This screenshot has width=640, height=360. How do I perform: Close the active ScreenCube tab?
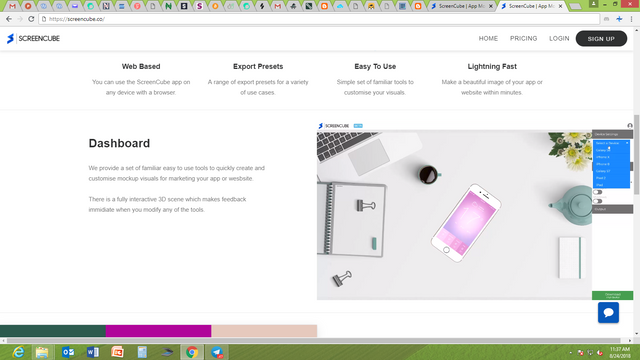(x=560, y=6)
